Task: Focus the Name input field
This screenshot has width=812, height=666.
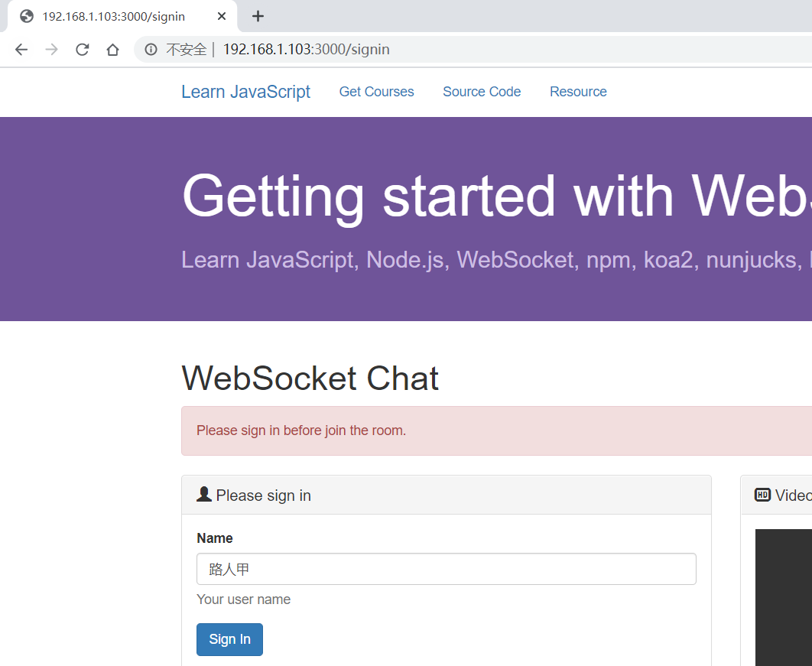Action: 447,569
